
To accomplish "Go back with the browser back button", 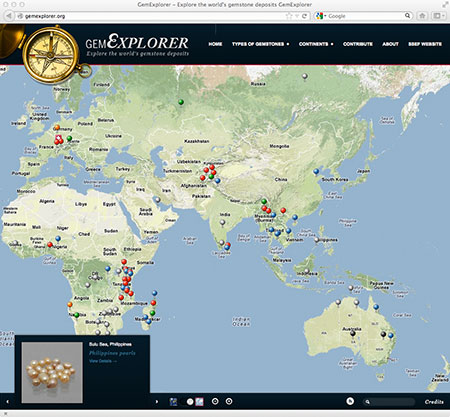I will click(9, 16).
